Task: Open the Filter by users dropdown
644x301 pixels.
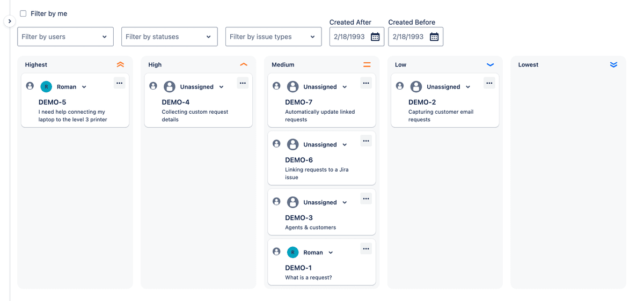Action: [65, 36]
